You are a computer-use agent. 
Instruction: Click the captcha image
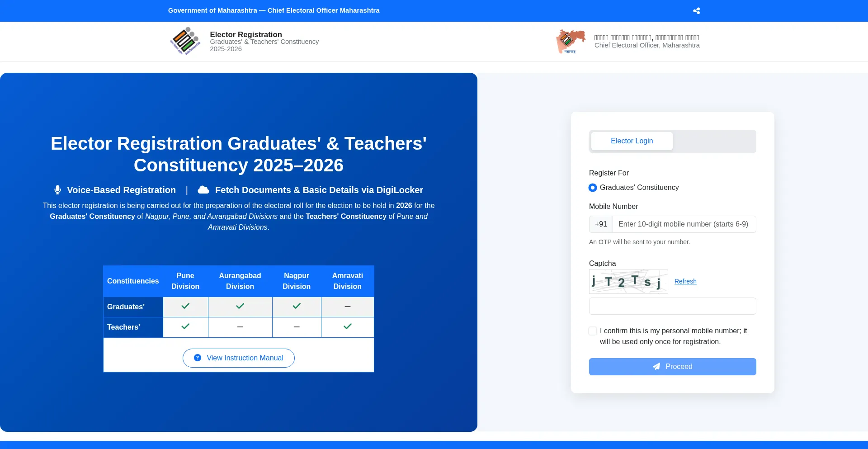[x=628, y=281]
